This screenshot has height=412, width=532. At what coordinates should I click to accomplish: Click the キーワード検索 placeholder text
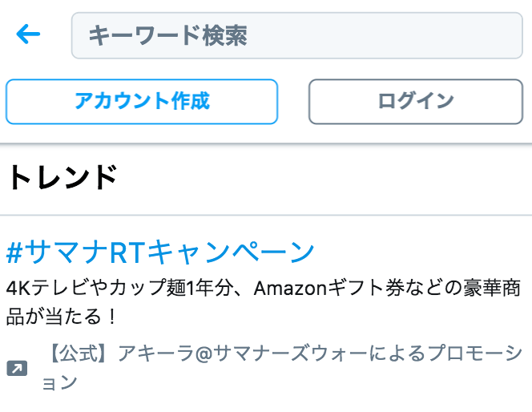pos(167,35)
